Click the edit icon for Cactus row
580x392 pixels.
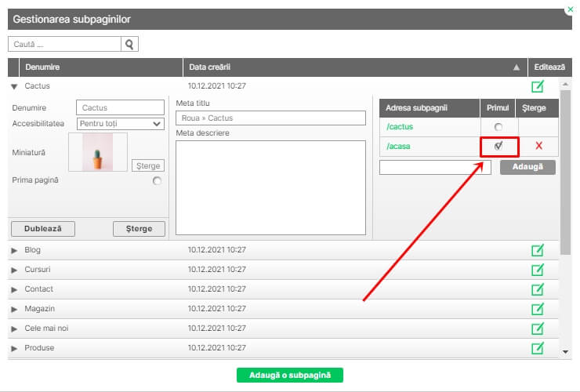click(x=538, y=86)
